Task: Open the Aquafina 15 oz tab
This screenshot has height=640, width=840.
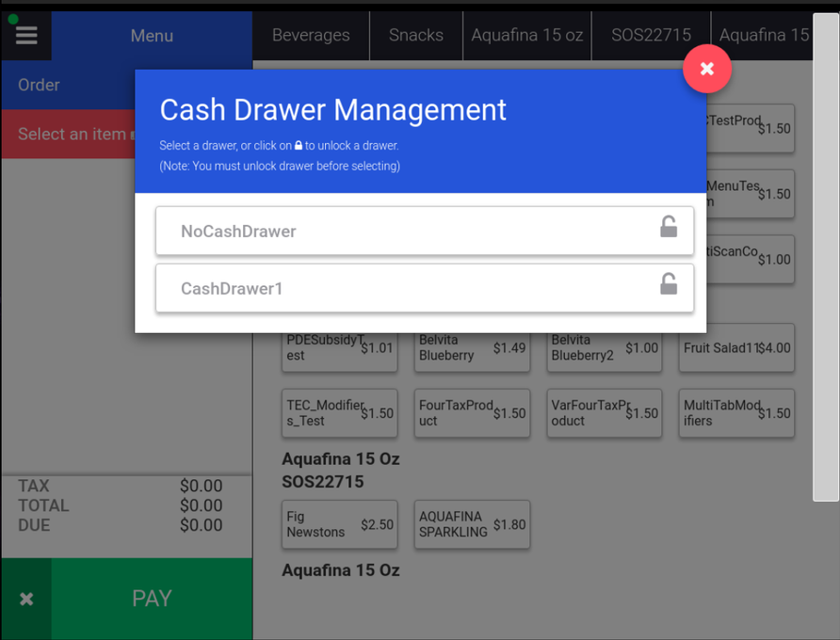Action: click(x=527, y=36)
